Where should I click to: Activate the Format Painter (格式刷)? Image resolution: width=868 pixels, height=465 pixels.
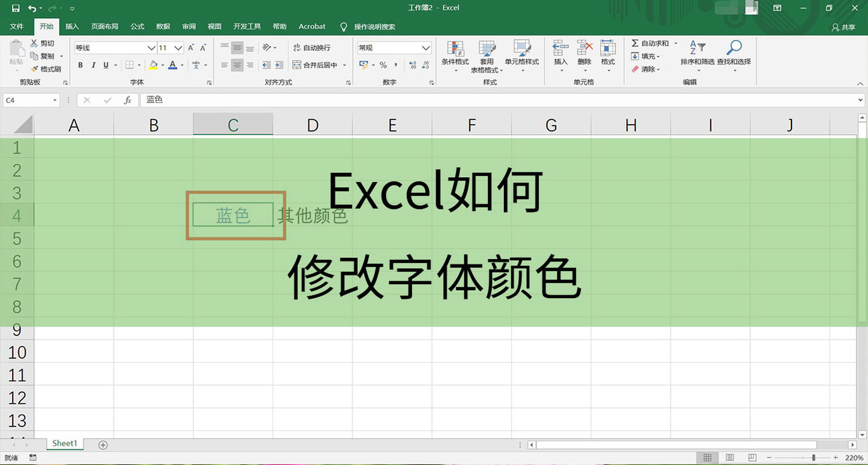click(46, 69)
